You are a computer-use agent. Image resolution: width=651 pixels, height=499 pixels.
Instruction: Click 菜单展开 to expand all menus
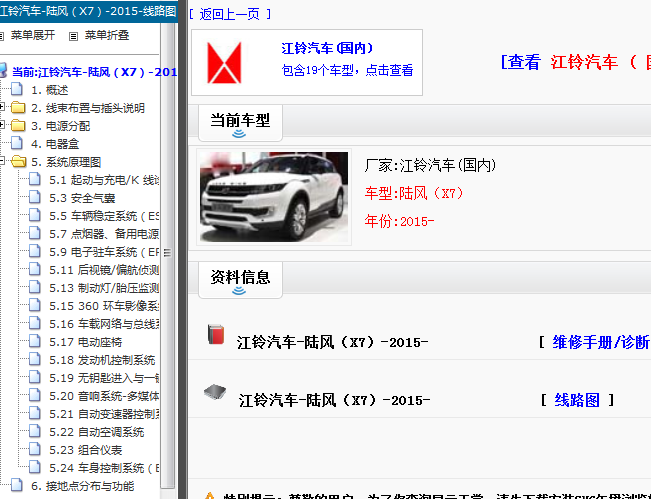click(x=33, y=35)
